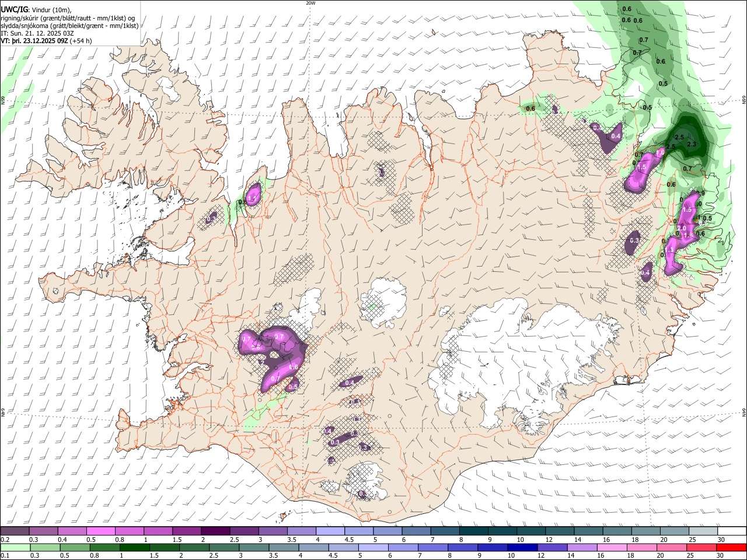Image resolution: width=747 pixels, height=560 pixels.
Task: Pick the bottom-row light pink swatch between 16 and 18
Action: coord(613,547)
